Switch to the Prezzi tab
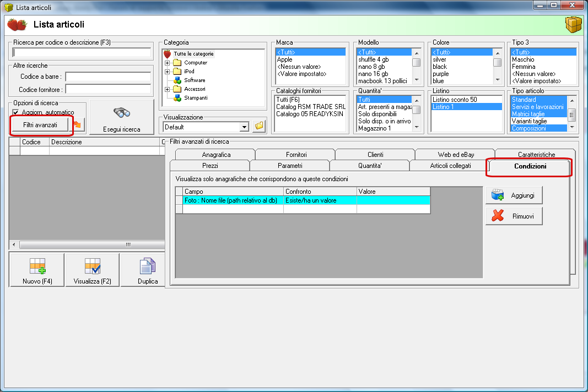The height and width of the screenshot is (392, 588). click(210, 166)
